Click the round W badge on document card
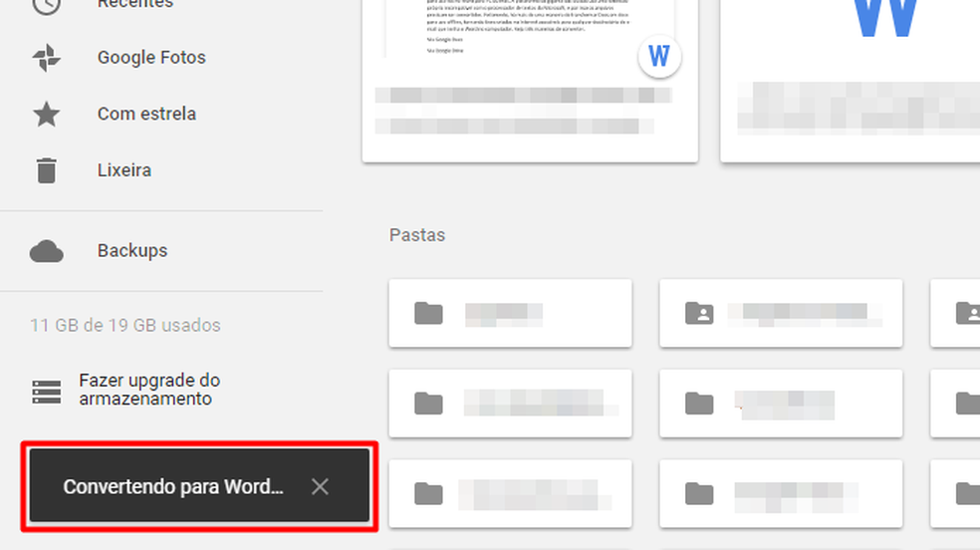Screen dimensions: 980x550 tap(659, 56)
